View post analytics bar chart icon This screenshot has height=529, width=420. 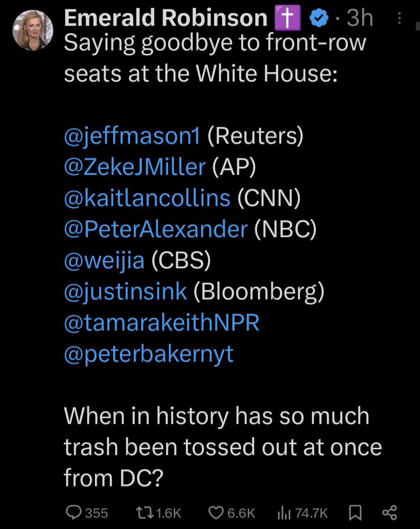284,512
